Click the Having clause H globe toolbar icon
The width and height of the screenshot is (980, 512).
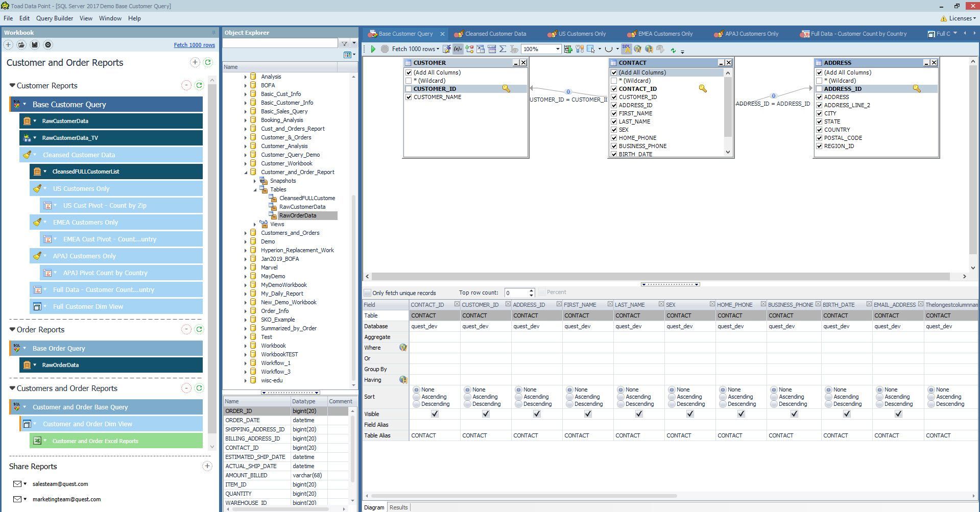coord(649,49)
